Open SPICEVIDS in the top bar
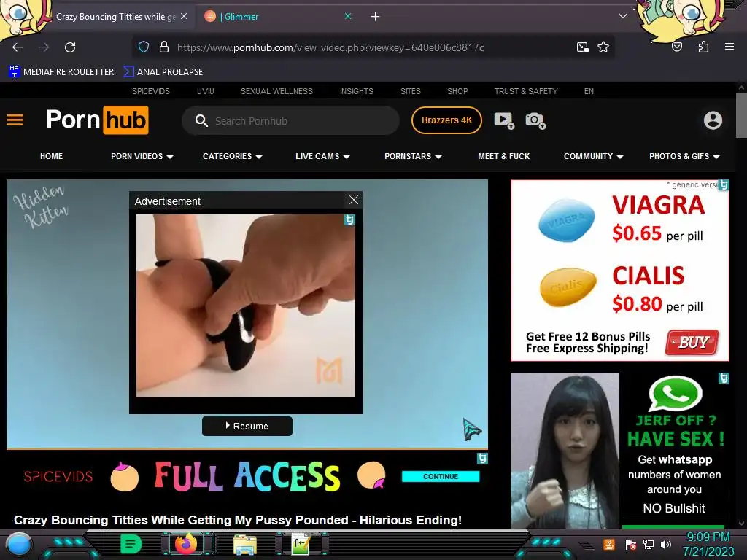 tap(150, 91)
